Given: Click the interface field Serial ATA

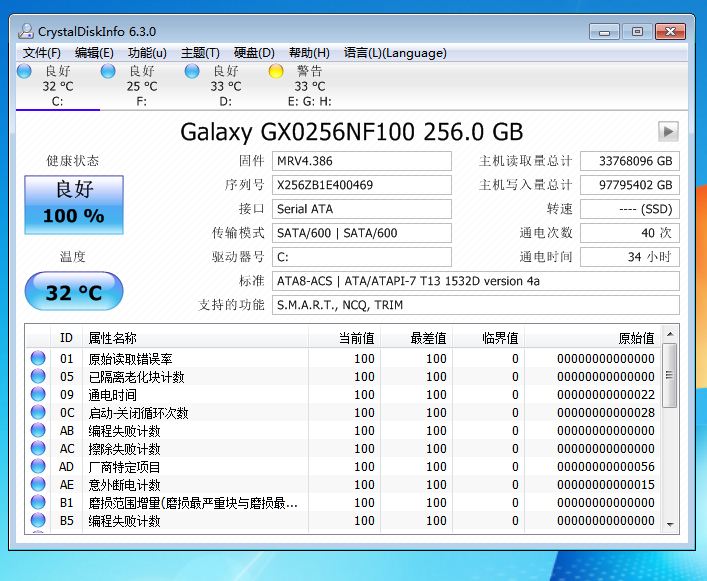Looking at the screenshot, I should (x=362, y=209).
